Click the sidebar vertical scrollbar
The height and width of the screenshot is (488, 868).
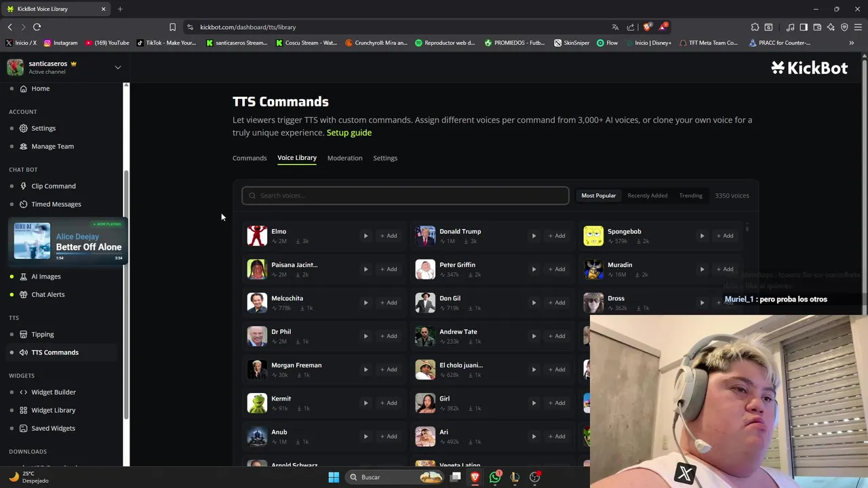(x=126, y=293)
